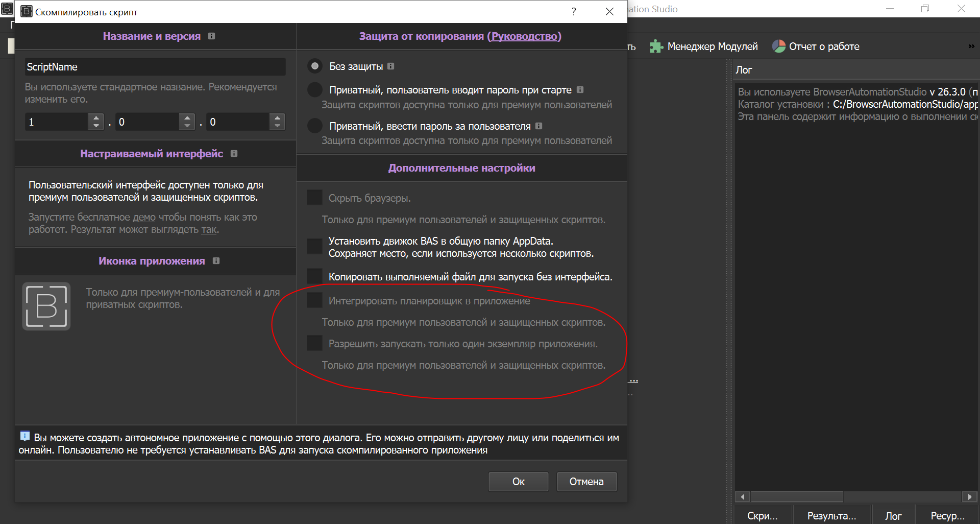Expand the toolbar overflow chevron
Screen dimensions: 980x524
(x=971, y=46)
